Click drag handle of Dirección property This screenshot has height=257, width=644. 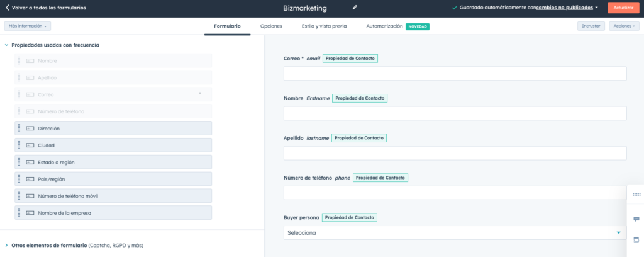click(19, 128)
